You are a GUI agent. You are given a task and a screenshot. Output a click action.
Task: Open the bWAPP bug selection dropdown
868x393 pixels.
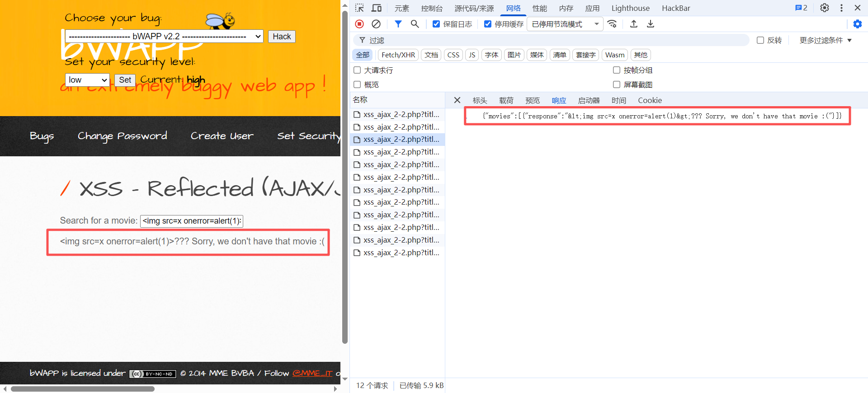tap(164, 37)
